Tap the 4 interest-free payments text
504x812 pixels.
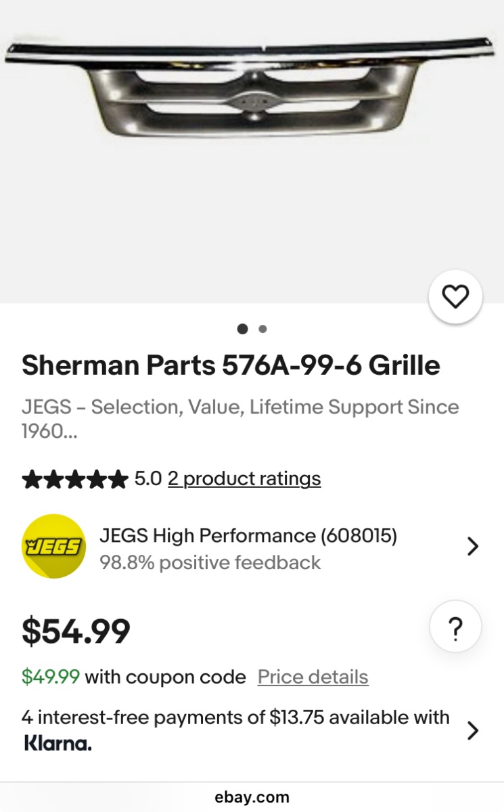(235, 717)
